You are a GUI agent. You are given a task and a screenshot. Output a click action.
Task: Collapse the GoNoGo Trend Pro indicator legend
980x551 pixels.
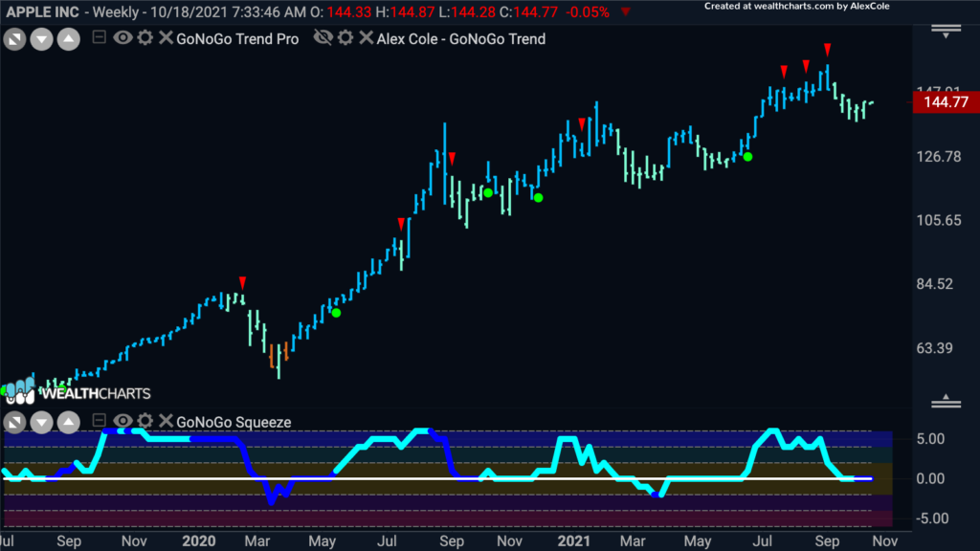[x=99, y=37]
